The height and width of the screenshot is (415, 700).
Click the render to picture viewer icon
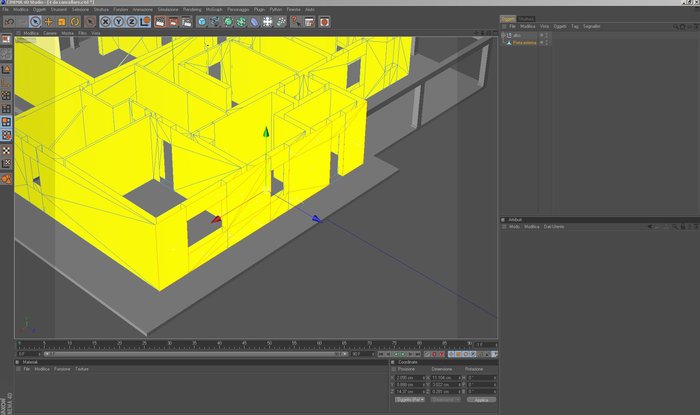click(173, 21)
